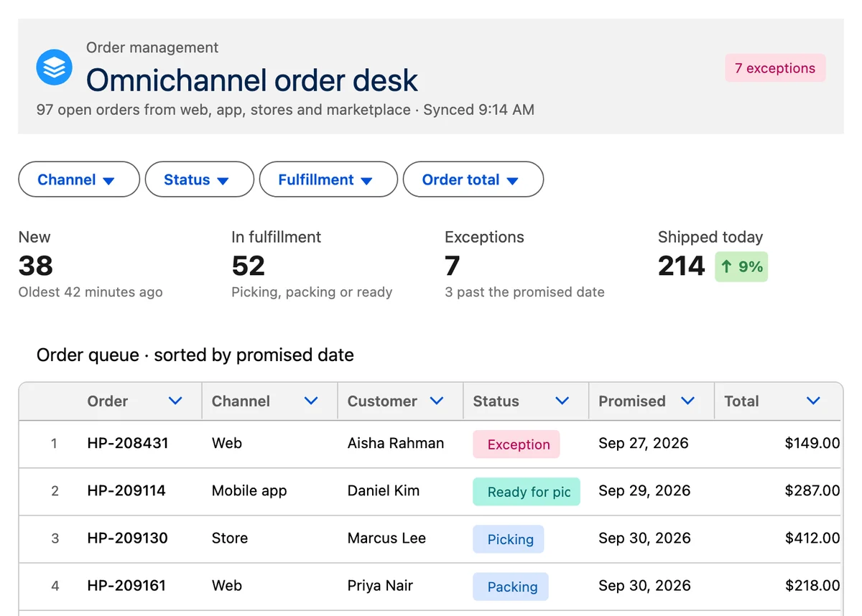Click the Shipped today 214 metric
The height and width of the screenshot is (616, 862).
[x=713, y=255]
